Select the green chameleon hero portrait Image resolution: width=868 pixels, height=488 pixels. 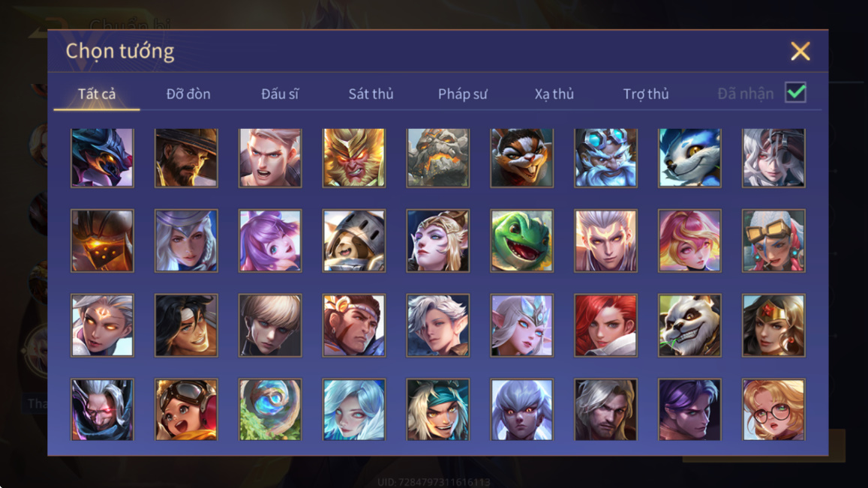(521, 241)
